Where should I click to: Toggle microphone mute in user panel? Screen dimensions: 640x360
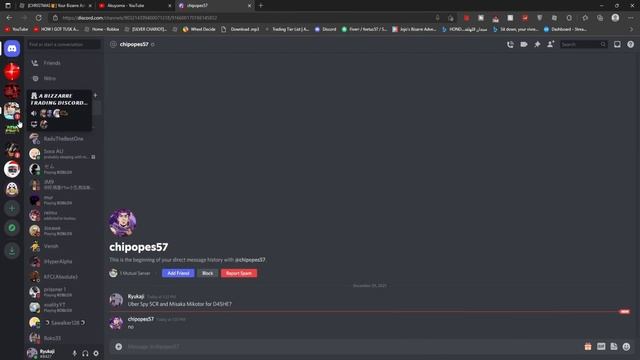pos(74,353)
